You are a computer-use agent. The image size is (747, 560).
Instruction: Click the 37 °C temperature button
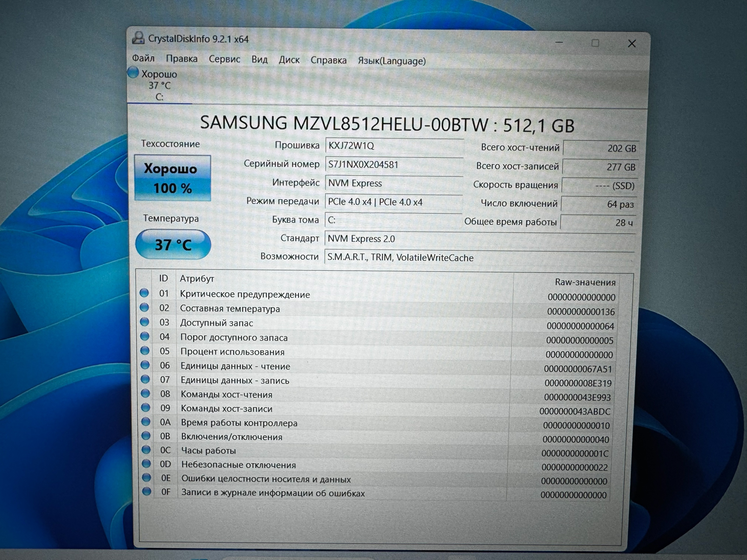[173, 244]
